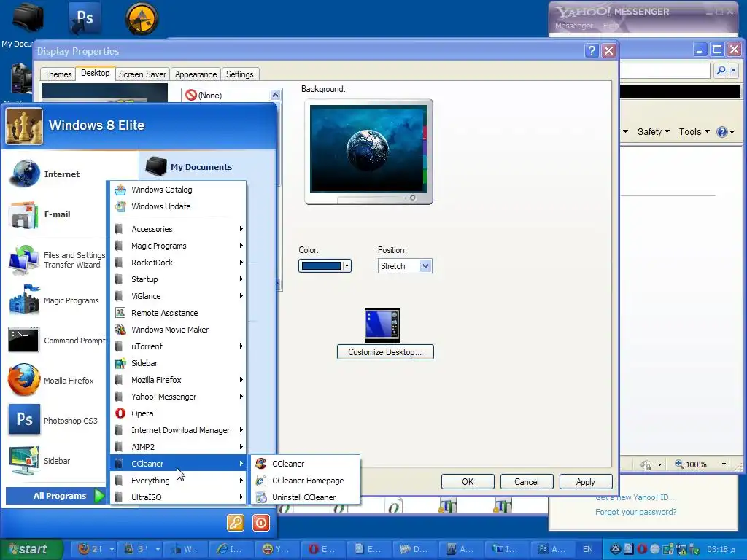Screen dimensions: 747x560
Task: Open browser zoom 100% dropdown
Action: 724,464
